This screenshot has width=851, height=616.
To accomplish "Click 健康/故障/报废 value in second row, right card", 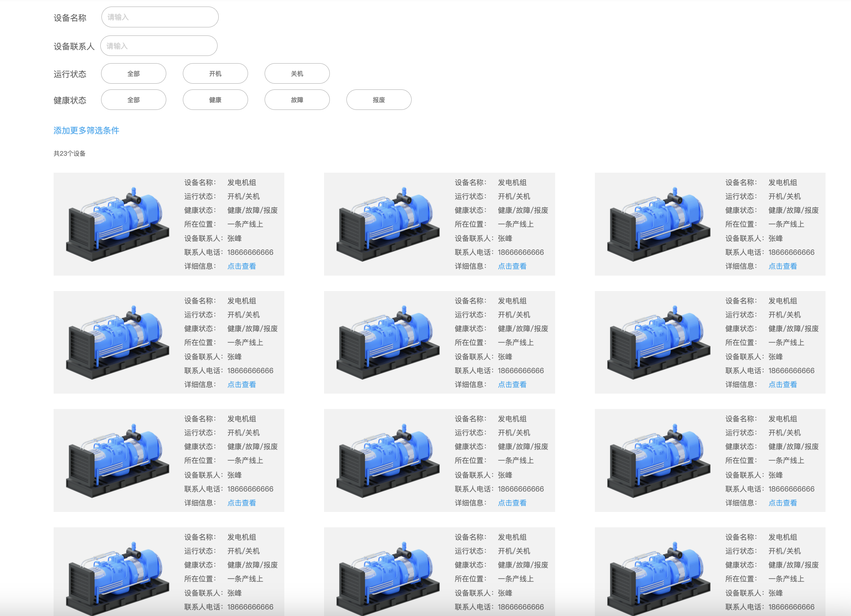I will point(794,328).
